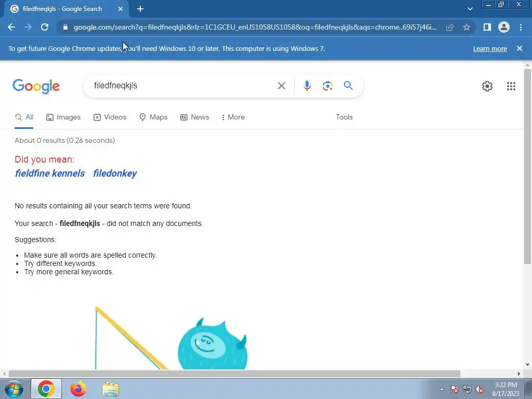The width and height of the screenshot is (532, 399).
Task: Switch to Videos results tab
Action: tap(110, 117)
